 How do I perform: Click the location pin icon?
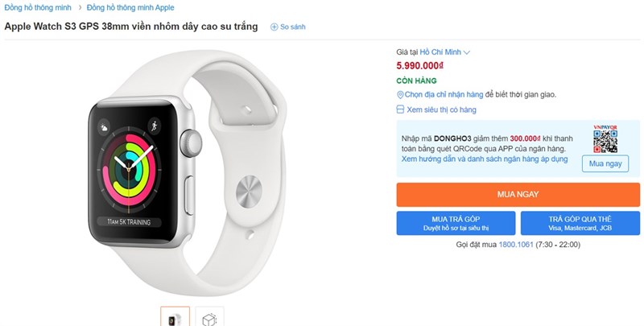400,95
